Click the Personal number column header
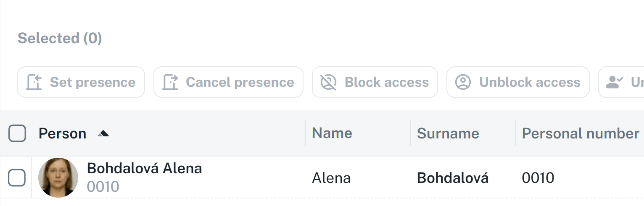 pyautogui.click(x=580, y=133)
